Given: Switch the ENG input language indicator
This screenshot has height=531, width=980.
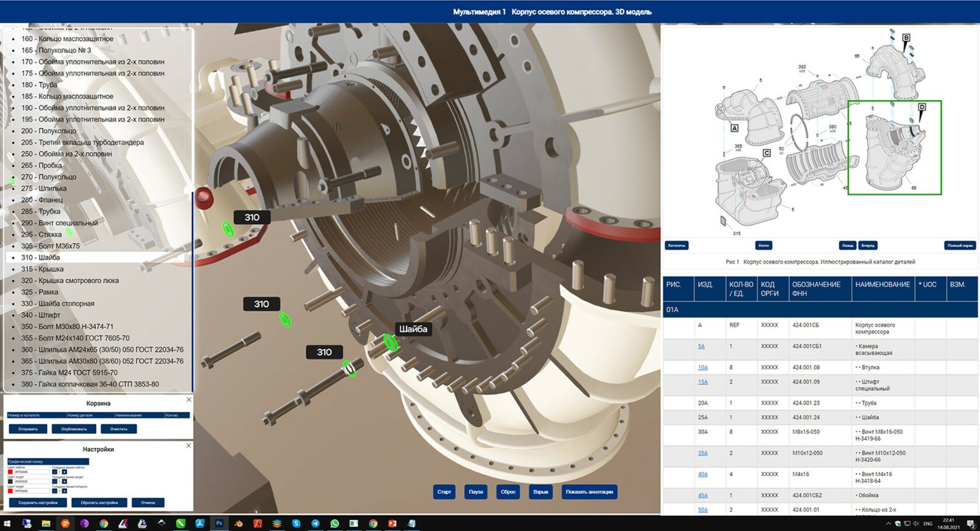Looking at the screenshot, I should click(x=928, y=523).
